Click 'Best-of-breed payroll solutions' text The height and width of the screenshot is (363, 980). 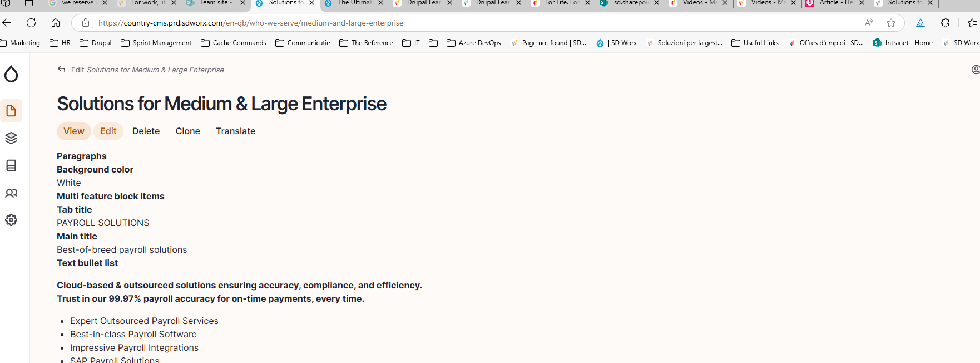coord(122,249)
